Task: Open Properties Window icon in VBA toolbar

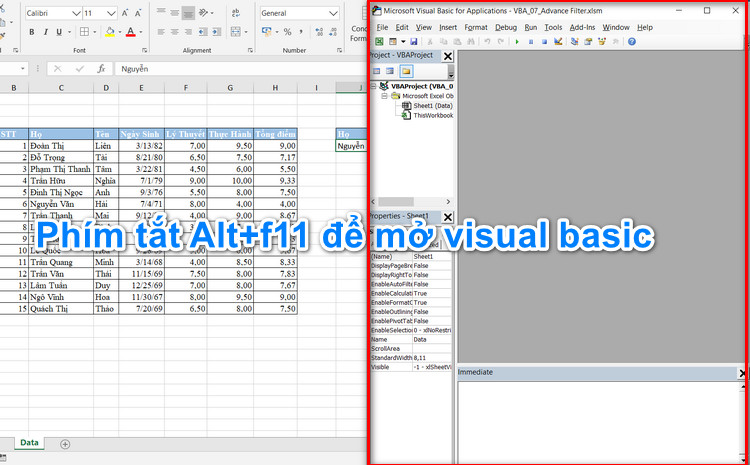Action: pos(588,42)
